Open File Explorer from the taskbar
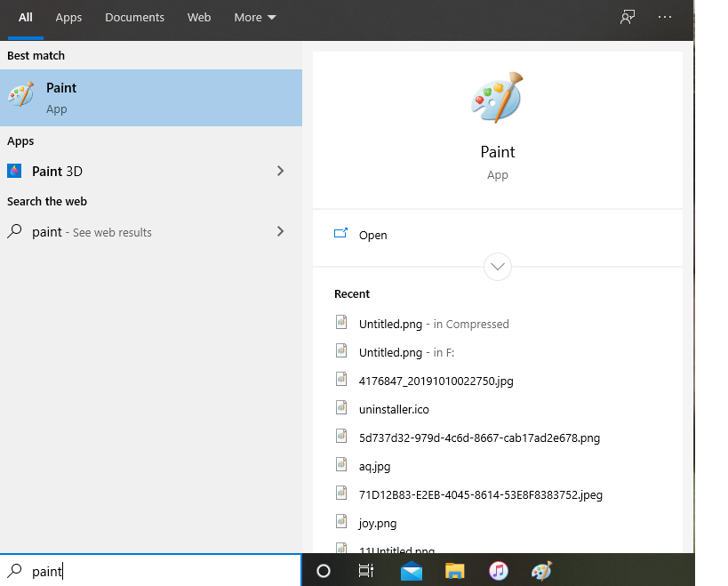 tap(454, 571)
